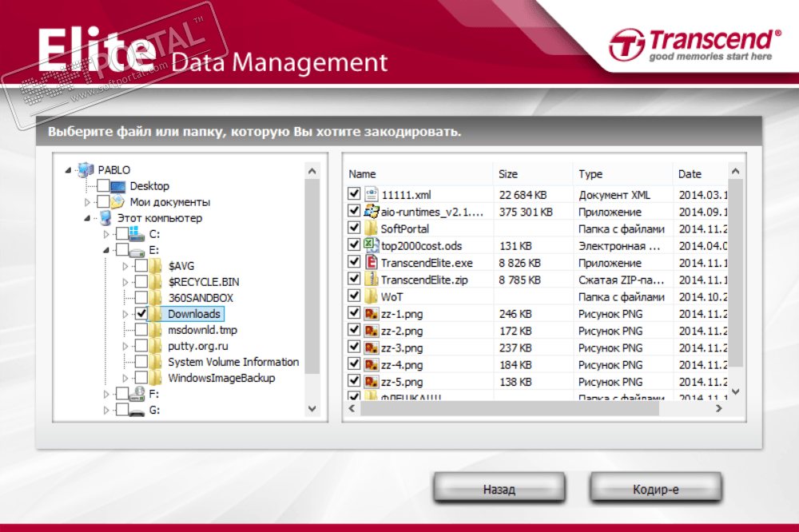Viewport: 799px width, 532px height.
Task: Tick the System Volume Information checkbox
Action: click(x=141, y=362)
